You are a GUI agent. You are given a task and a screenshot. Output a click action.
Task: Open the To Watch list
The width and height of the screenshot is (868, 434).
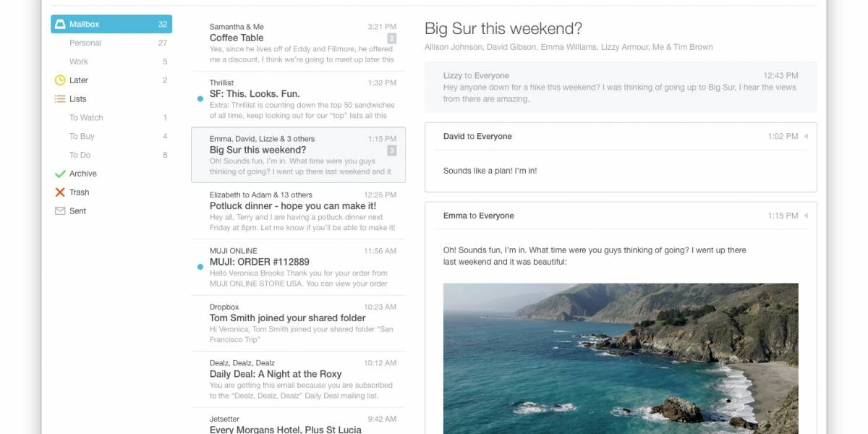click(111, 118)
